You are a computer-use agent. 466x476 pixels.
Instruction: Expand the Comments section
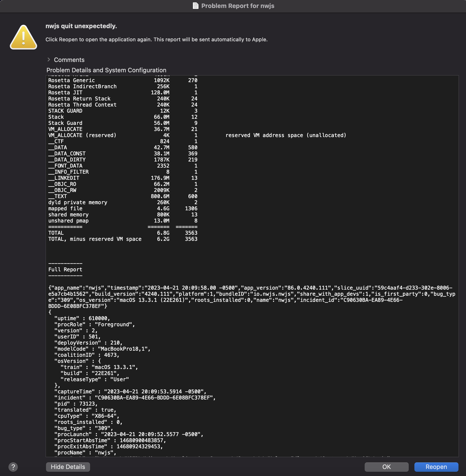pyautogui.click(x=49, y=60)
